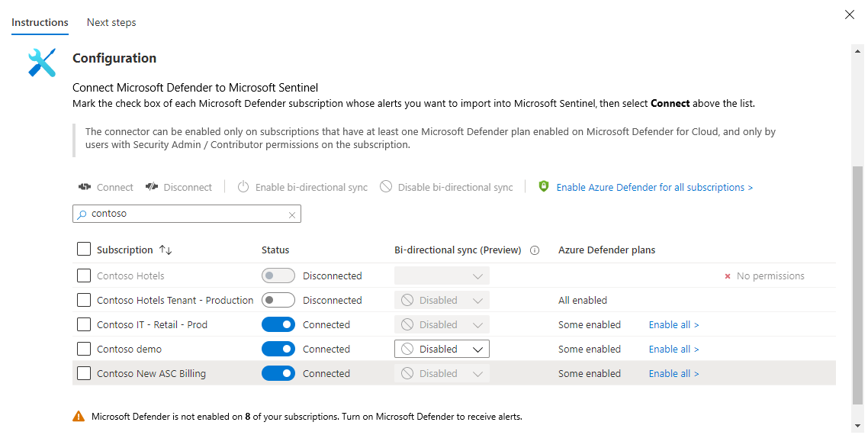Tick the select-all Subscription checkbox
The height and width of the screenshot is (435, 868).
(84, 250)
